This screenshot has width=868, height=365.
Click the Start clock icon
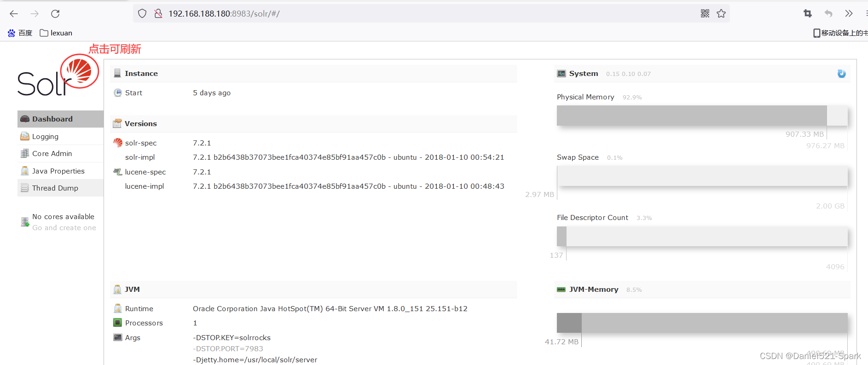point(118,93)
